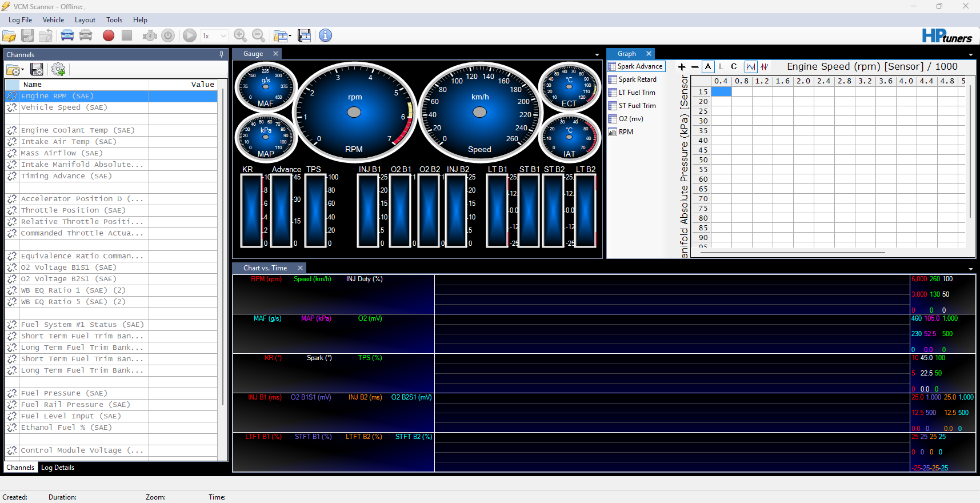This screenshot has width=980, height=503.
Task: Close the Gauge tab
Action: (x=275, y=54)
